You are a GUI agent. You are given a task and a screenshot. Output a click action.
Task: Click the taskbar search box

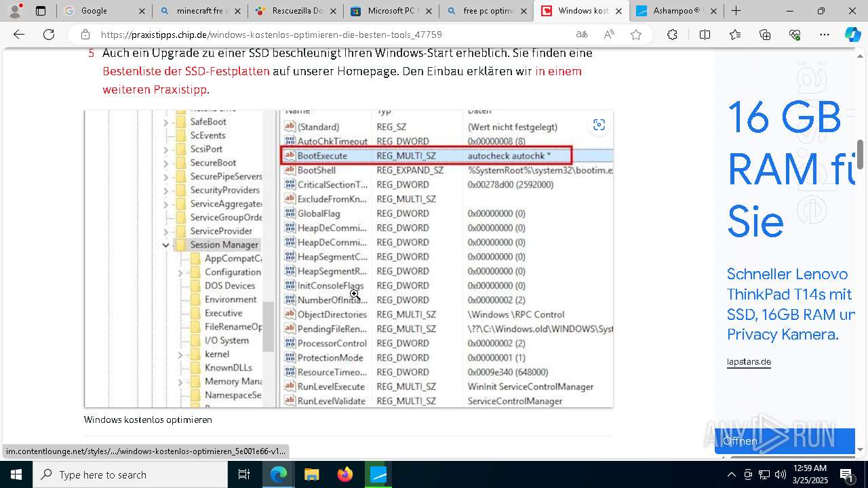click(130, 474)
